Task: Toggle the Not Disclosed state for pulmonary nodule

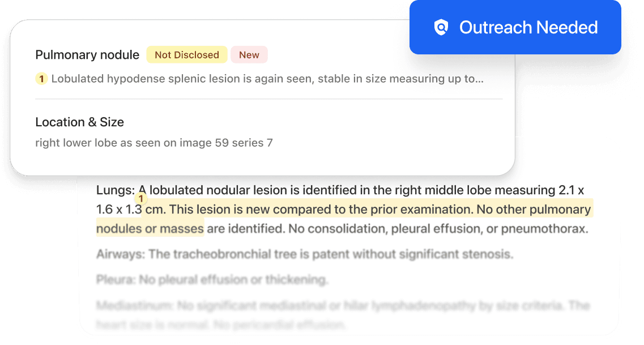Action: [186, 54]
